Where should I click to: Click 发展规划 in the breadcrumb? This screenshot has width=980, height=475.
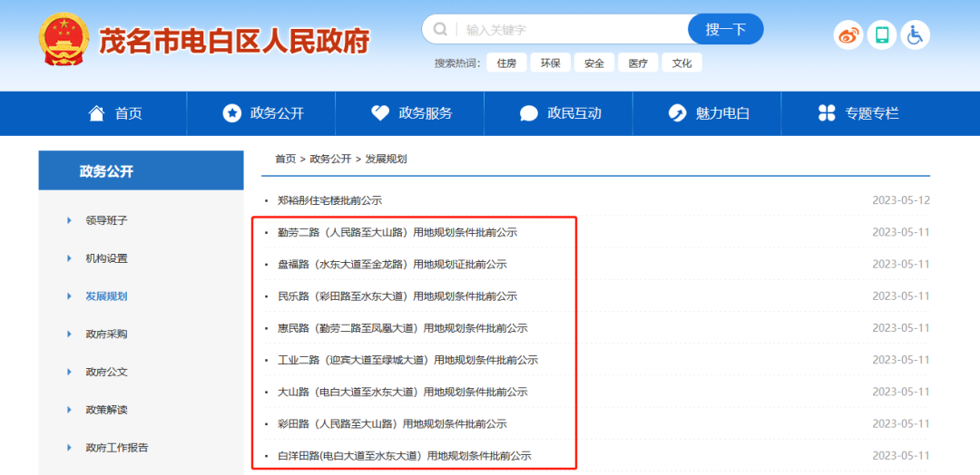tap(387, 160)
